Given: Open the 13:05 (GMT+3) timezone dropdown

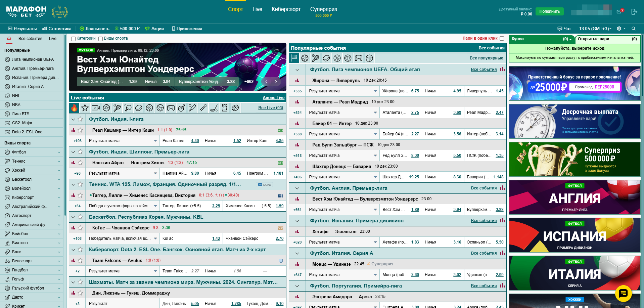Looking at the screenshot, I should point(595,29).
